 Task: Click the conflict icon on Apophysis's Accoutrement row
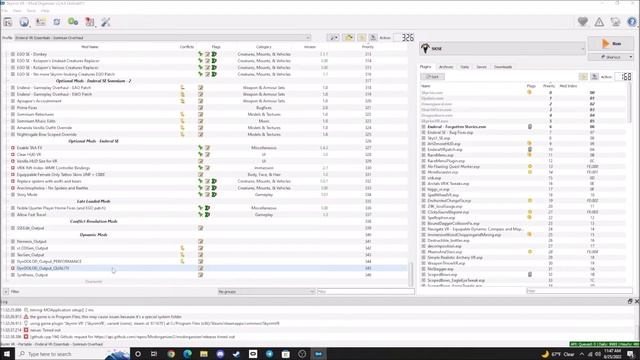coord(182,101)
